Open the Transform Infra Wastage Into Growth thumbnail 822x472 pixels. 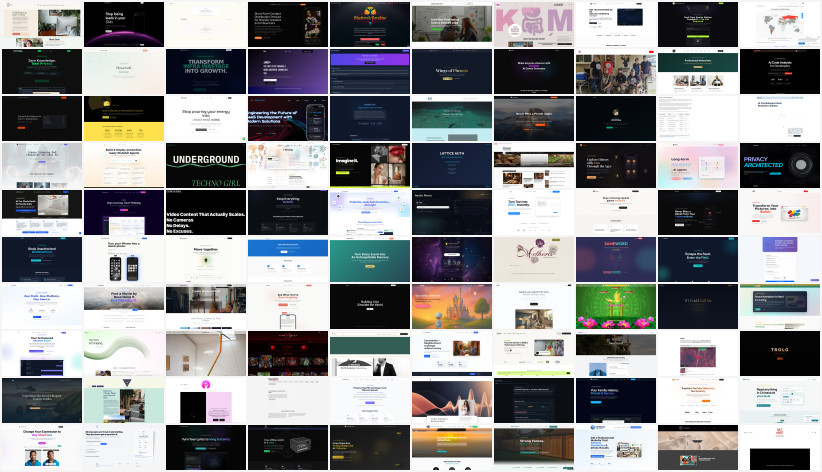click(x=206, y=71)
